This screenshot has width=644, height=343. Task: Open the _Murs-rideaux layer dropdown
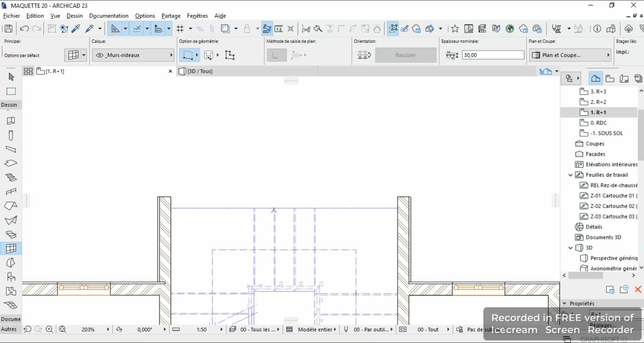pos(133,55)
